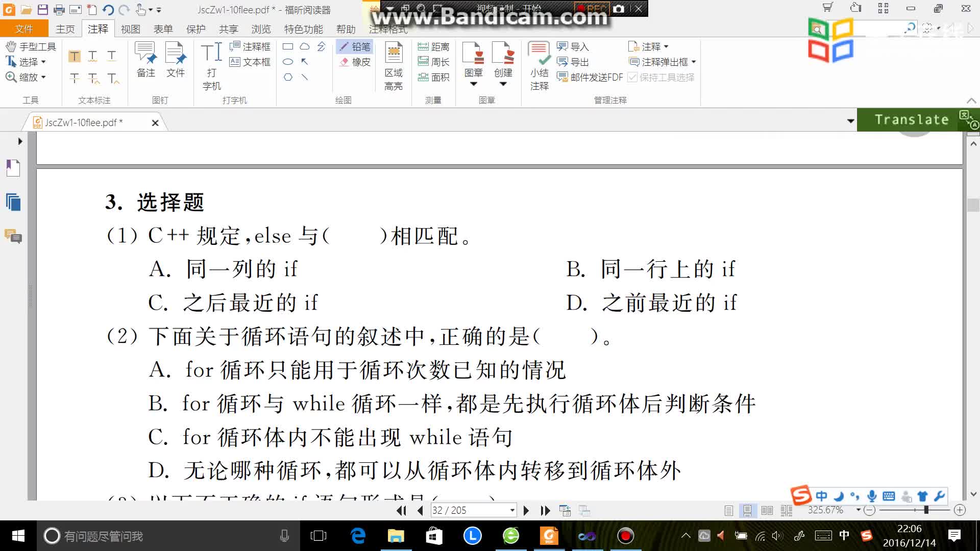Select the squiggly underline text tool
Image resolution: width=980 pixels, height=551 pixels.
(93, 56)
